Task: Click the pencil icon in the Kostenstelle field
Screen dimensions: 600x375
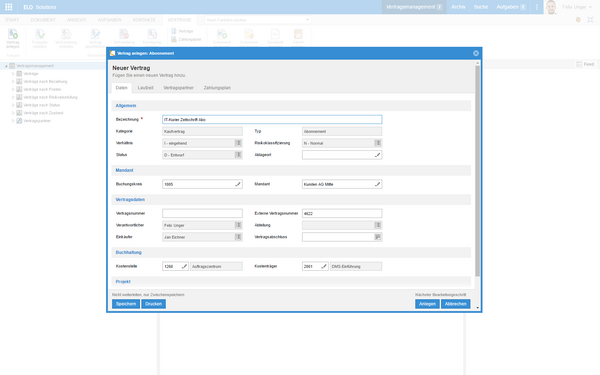Action: (x=184, y=266)
